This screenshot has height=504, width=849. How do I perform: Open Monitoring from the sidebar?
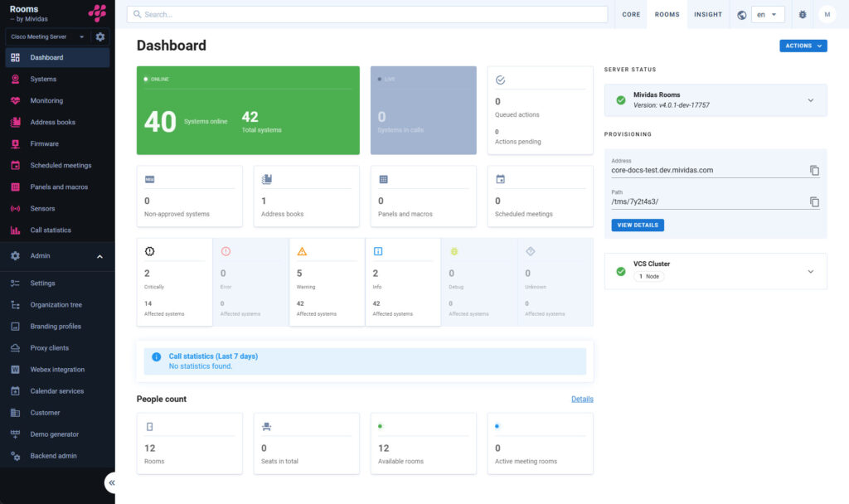pos(46,101)
